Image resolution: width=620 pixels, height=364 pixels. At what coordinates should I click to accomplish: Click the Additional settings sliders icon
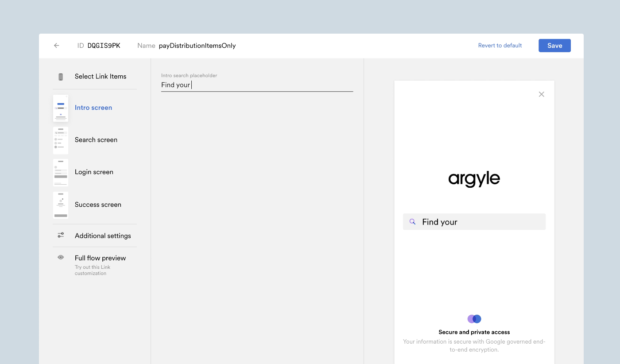61,235
